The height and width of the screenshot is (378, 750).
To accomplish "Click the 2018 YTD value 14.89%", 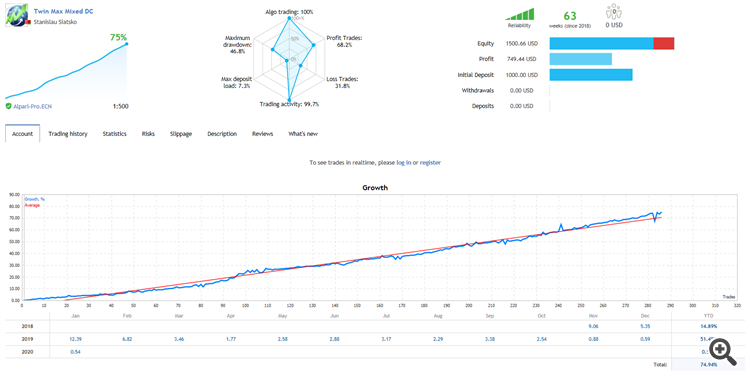I will [708, 326].
